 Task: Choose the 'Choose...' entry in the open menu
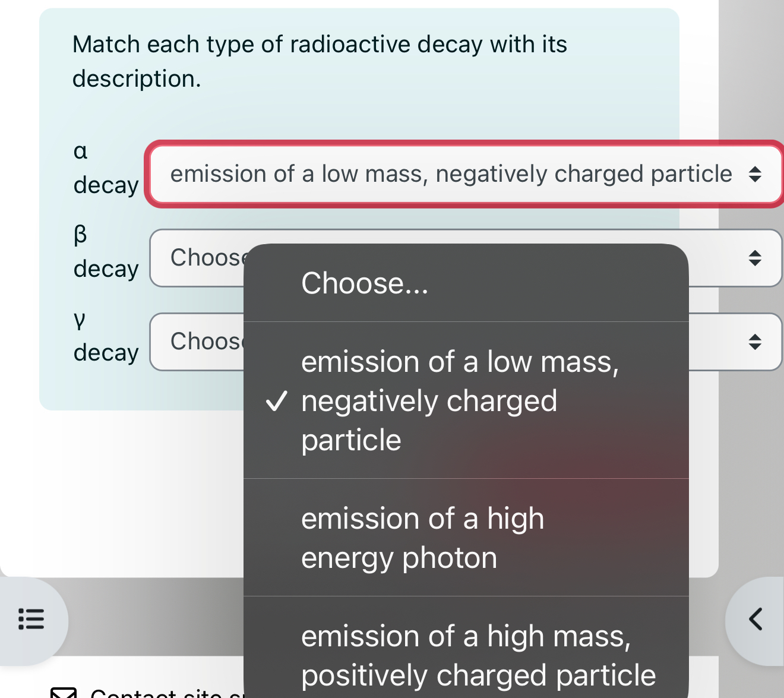(x=365, y=283)
